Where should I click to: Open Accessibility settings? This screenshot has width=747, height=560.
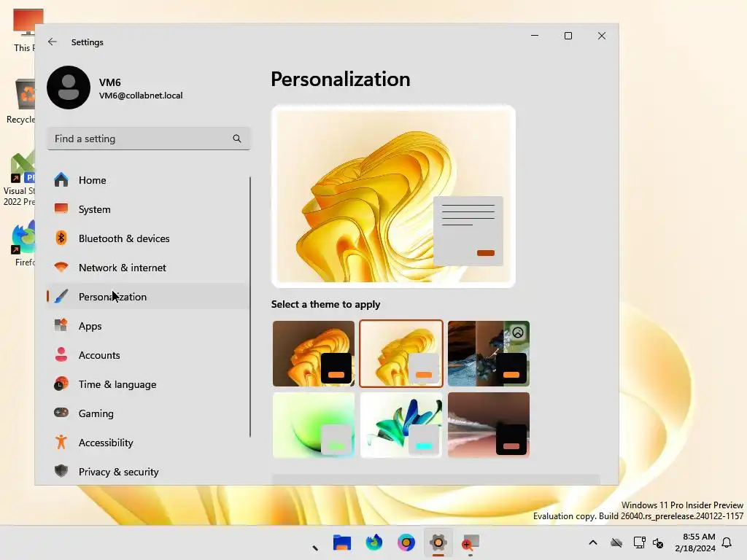[147, 443]
